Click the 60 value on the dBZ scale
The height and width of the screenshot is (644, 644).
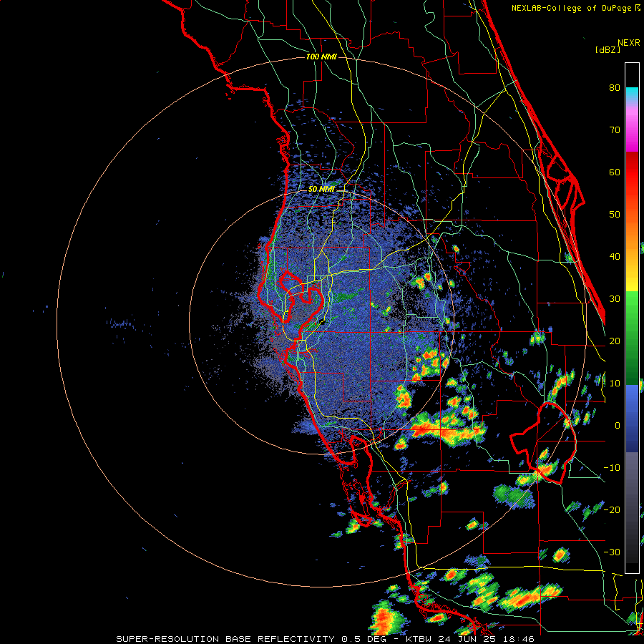click(615, 172)
